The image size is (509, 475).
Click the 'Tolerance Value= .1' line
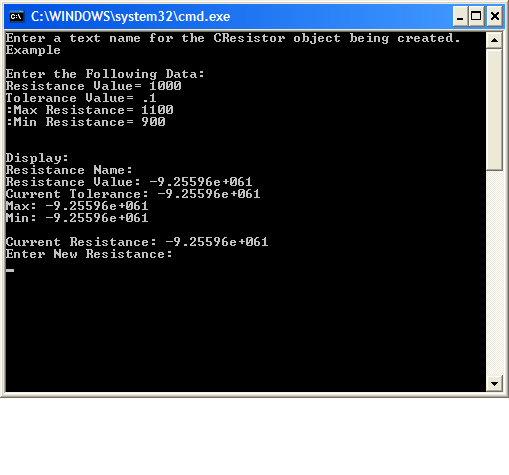coord(81,98)
